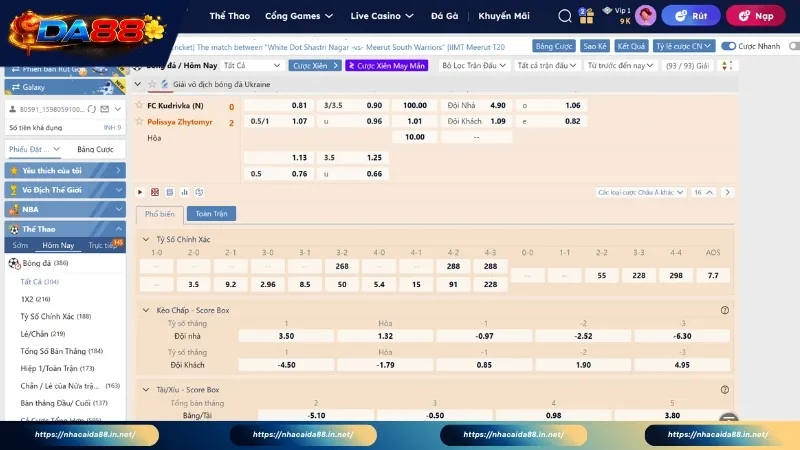Play the live stream icon
The height and width of the screenshot is (450, 800).
(140, 192)
